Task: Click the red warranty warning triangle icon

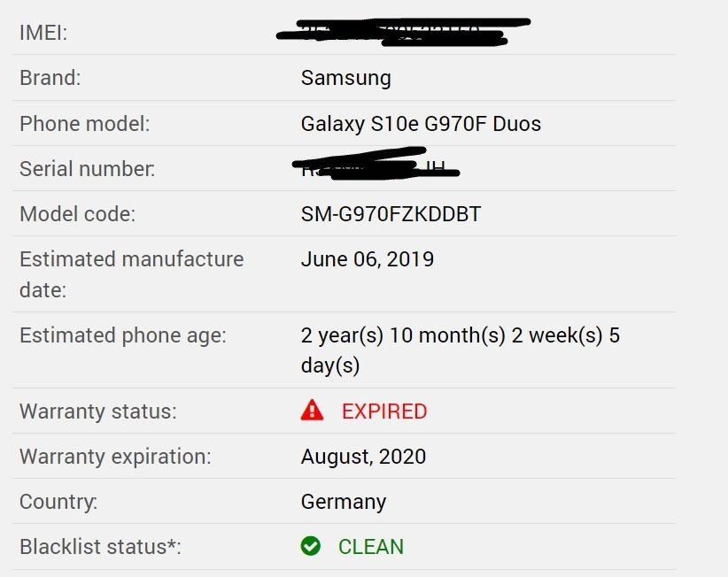Action: [312, 410]
